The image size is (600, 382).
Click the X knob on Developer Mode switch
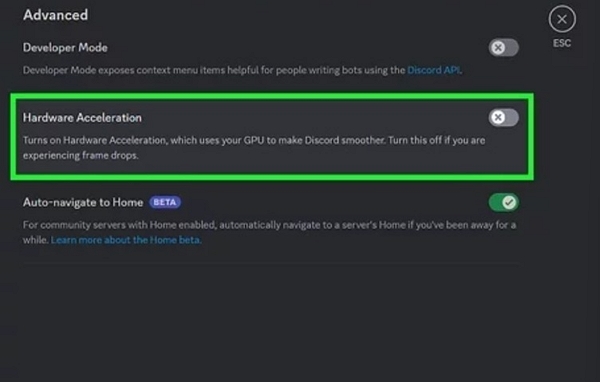click(498, 48)
